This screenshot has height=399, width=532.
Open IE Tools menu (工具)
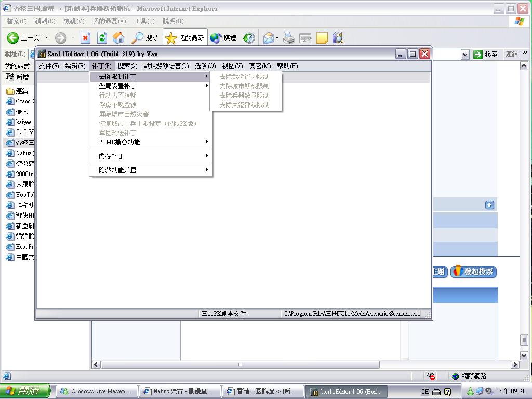[144, 21]
